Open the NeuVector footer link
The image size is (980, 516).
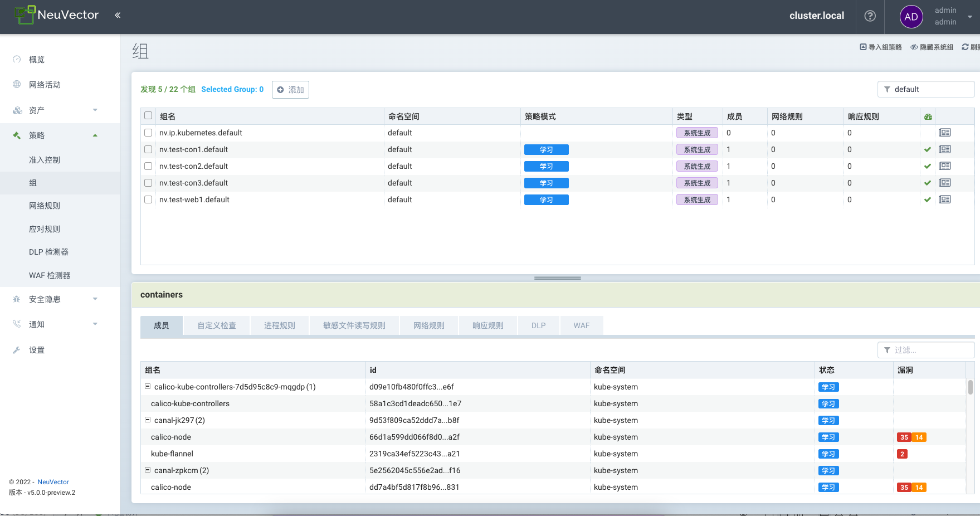53,482
